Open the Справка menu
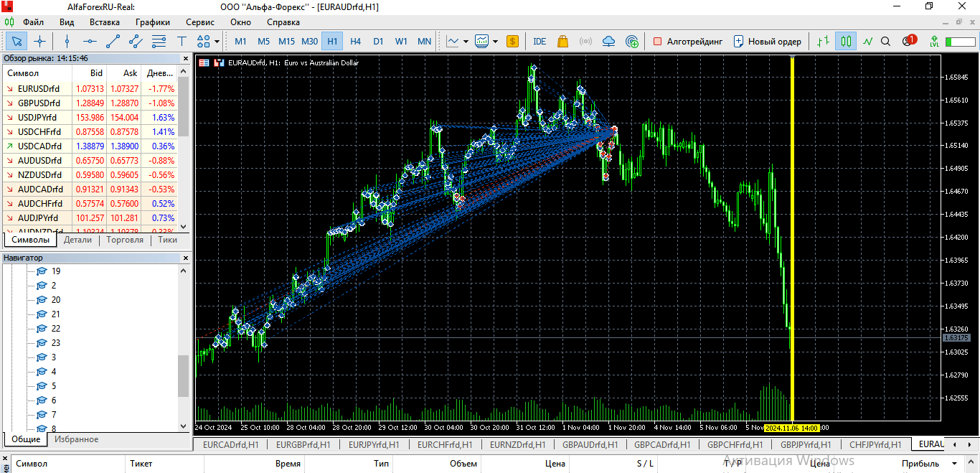 point(283,22)
